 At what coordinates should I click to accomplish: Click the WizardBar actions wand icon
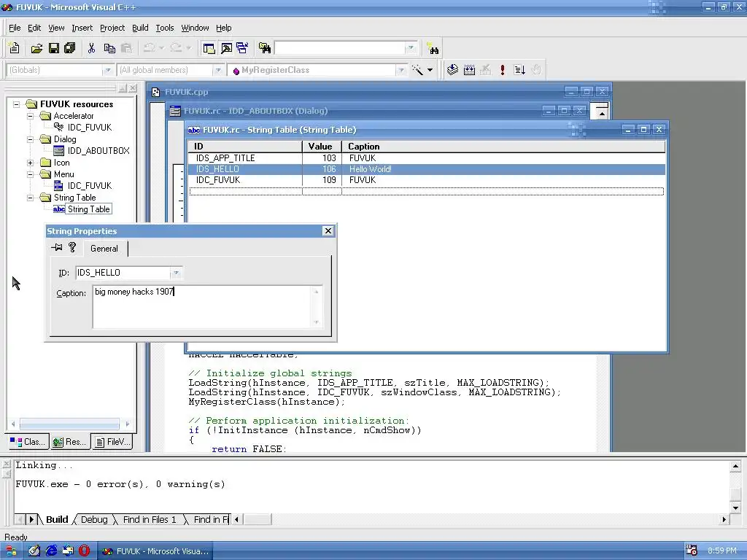point(417,71)
